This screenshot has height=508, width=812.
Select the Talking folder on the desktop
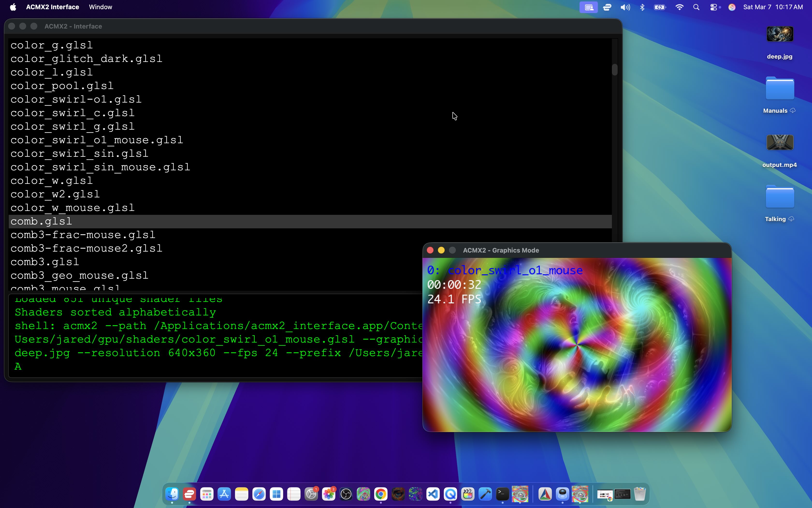[780, 204]
